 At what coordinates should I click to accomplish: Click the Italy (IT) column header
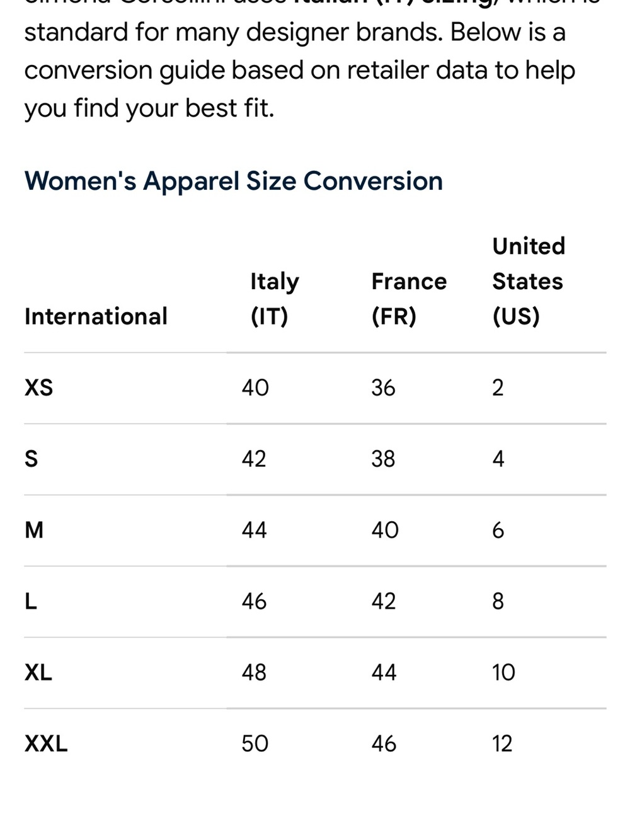click(275, 299)
